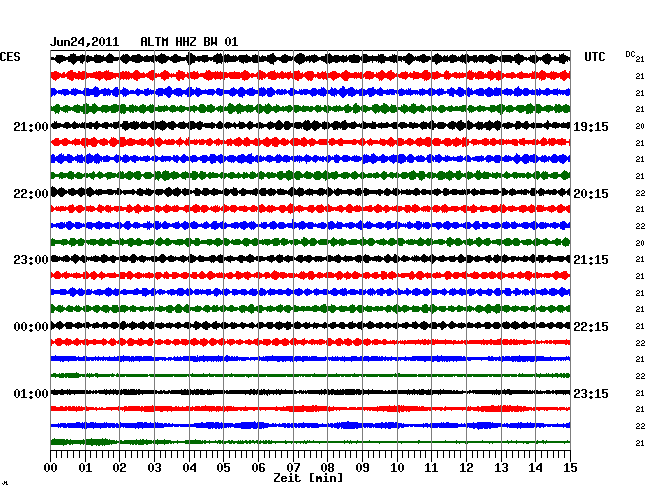Click the bottom-most green seismic trace

coord(310,442)
